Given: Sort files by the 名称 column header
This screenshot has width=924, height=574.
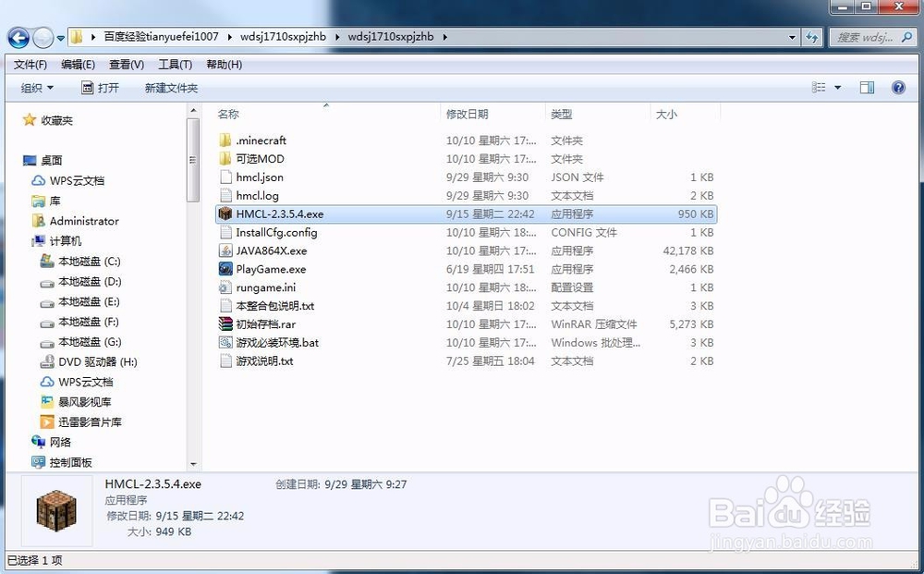Looking at the screenshot, I should [x=228, y=114].
